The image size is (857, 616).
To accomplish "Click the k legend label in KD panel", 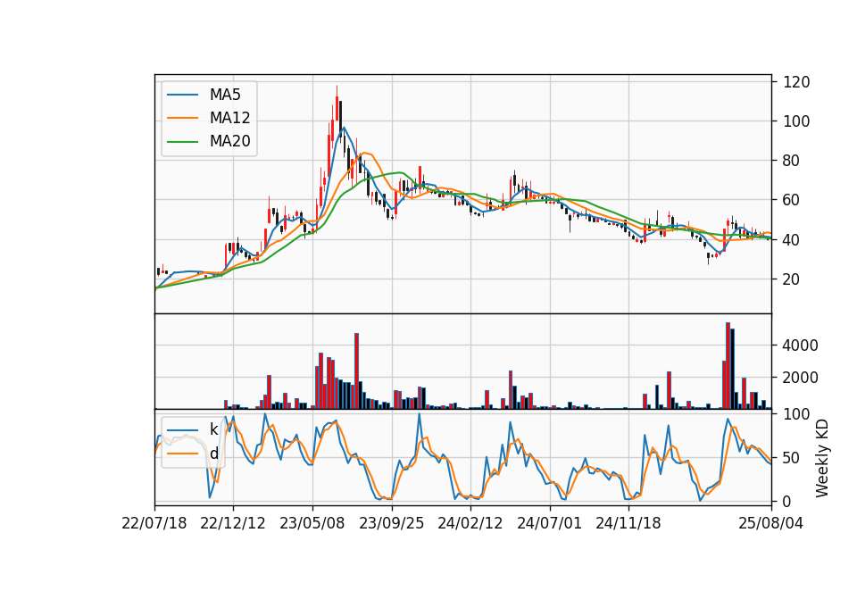I will [x=213, y=429].
